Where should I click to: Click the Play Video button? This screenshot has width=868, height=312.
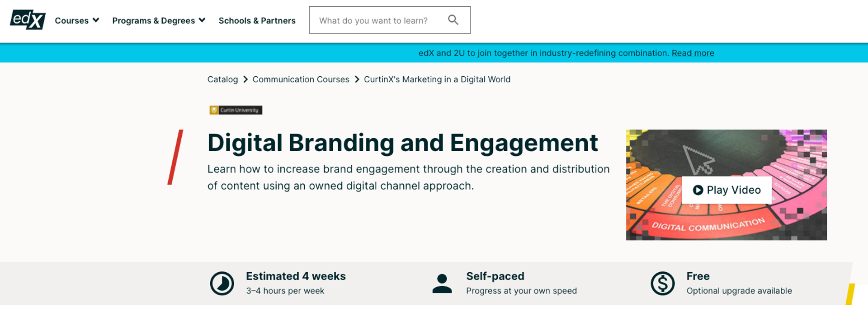click(726, 190)
